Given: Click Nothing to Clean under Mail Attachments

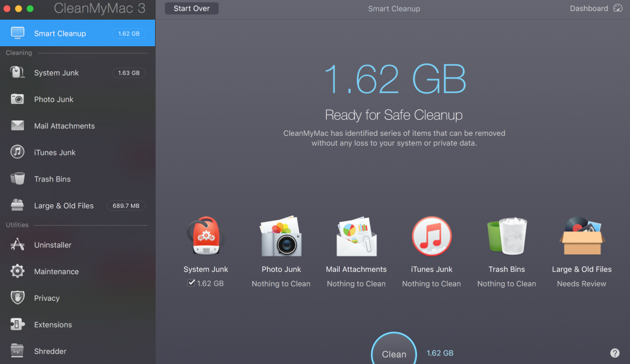Looking at the screenshot, I should pos(356,283).
